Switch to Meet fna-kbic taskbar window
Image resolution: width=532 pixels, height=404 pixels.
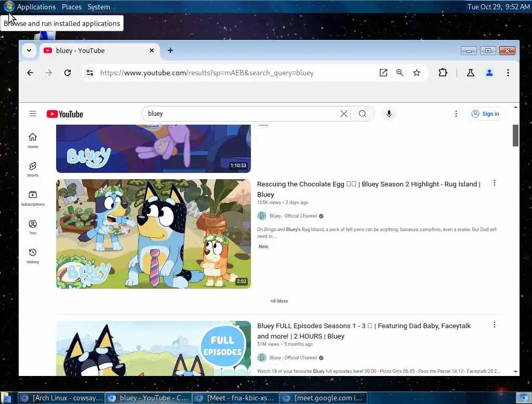coord(236,398)
